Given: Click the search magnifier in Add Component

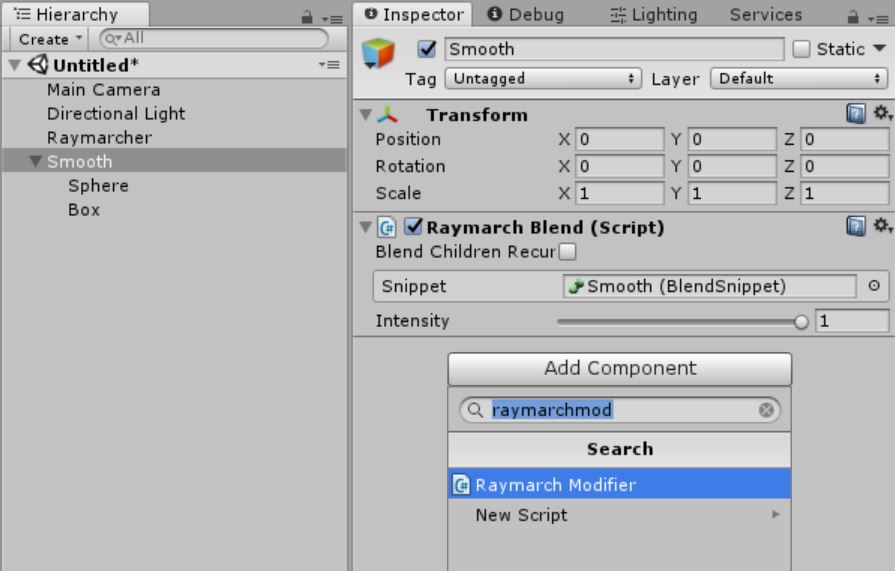Looking at the screenshot, I should [x=475, y=409].
